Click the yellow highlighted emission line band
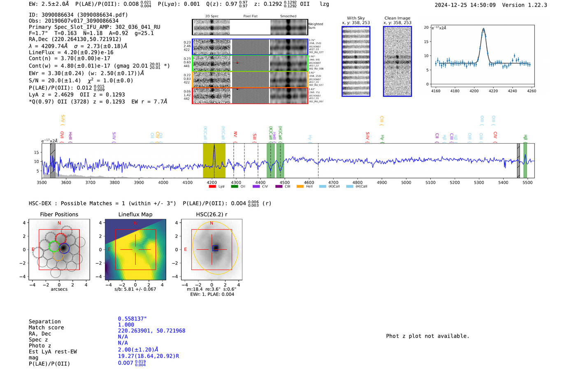The height and width of the screenshot is (392, 576). [214, 161]
